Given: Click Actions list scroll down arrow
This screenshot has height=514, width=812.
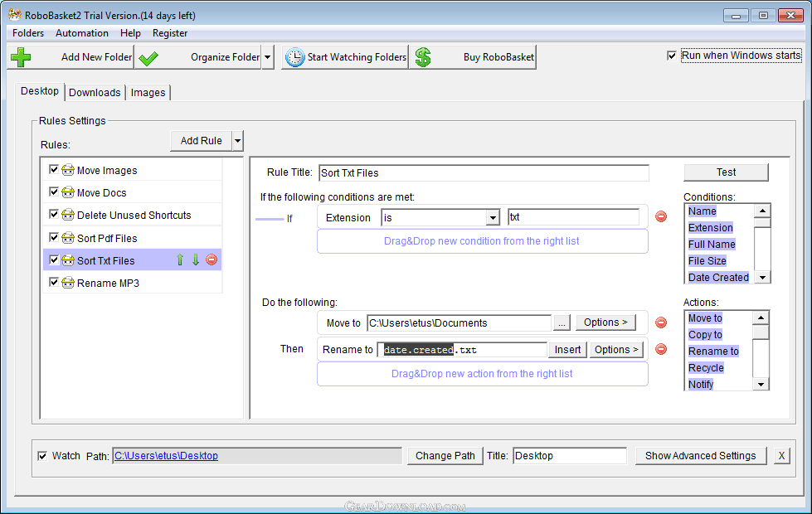Looking at the screenshot, I should [x=761, y=384].
